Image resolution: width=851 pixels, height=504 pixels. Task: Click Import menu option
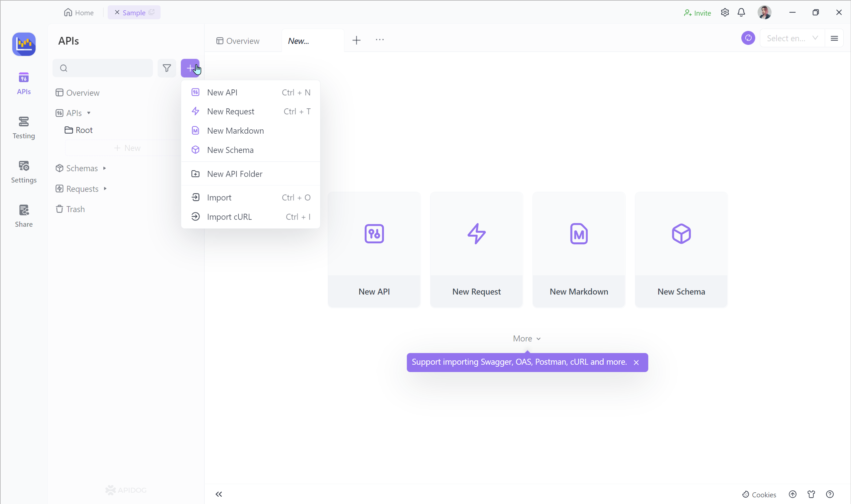click(219, 197)
